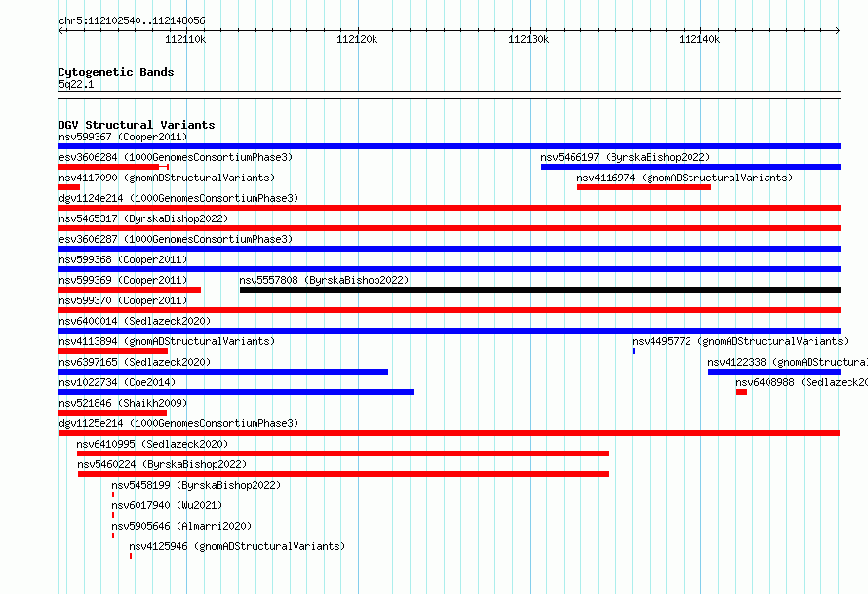Viewport: 868px width, 594px height.
Task: Click the red dgv1124e214 bar
Action: (x=449, y=208)
